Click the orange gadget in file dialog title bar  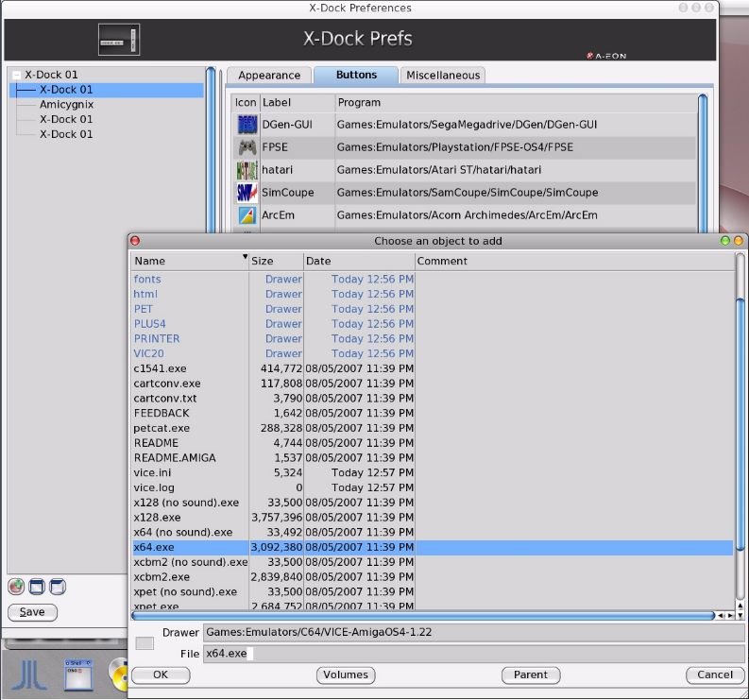[738, 241]
